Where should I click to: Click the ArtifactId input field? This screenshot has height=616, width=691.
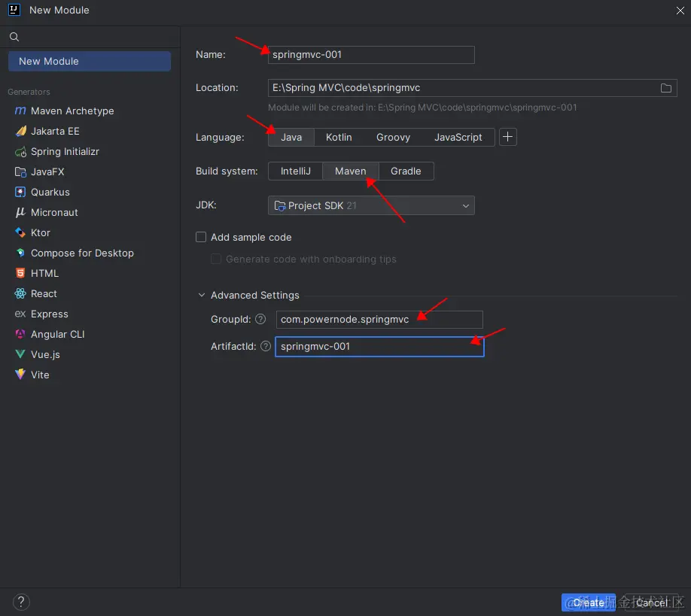(379, 347)
